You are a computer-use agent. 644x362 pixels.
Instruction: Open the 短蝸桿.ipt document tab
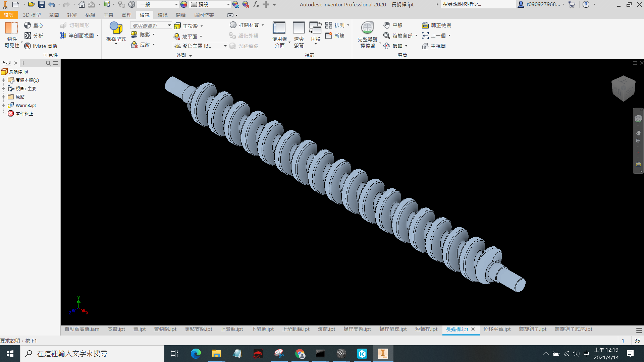(426, 329)
